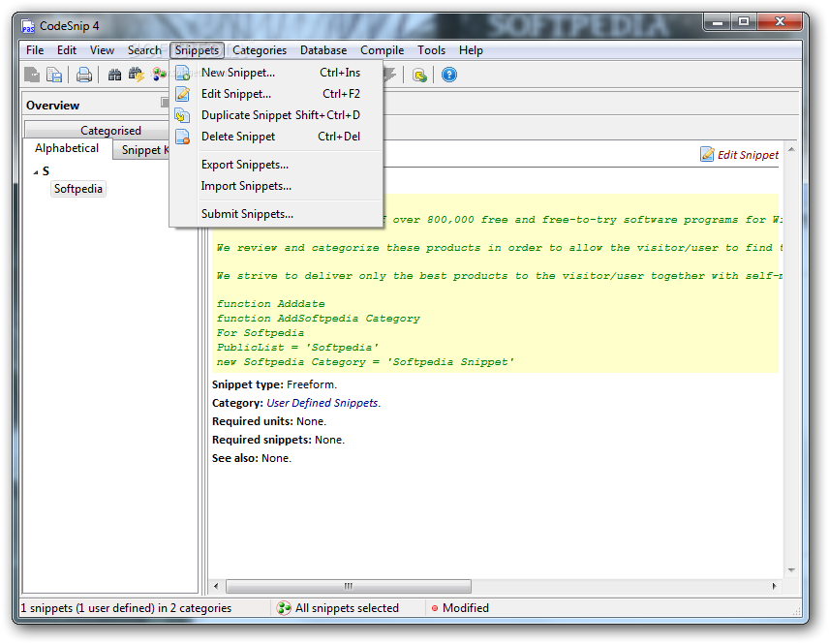The height and width of the screenshot is (644, 829).
Task: Click the yellow arrow toolbar icon
Action: pyautogui.click(x=419, y=76)
